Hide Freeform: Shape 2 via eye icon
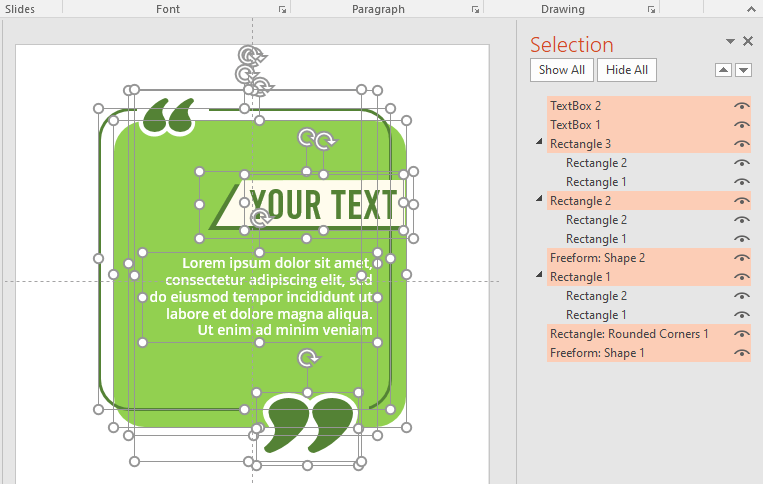This screenshot has height=484, width=763. coord(741,258)
